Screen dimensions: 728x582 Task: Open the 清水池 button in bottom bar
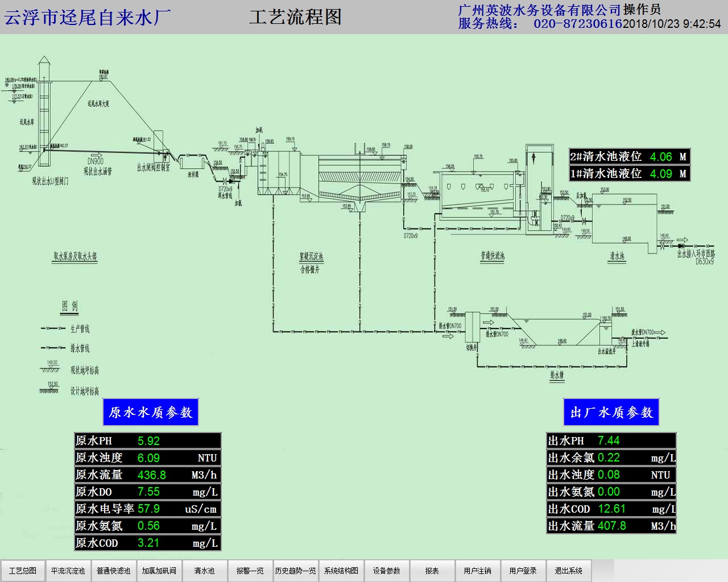[x=205, y=571]
